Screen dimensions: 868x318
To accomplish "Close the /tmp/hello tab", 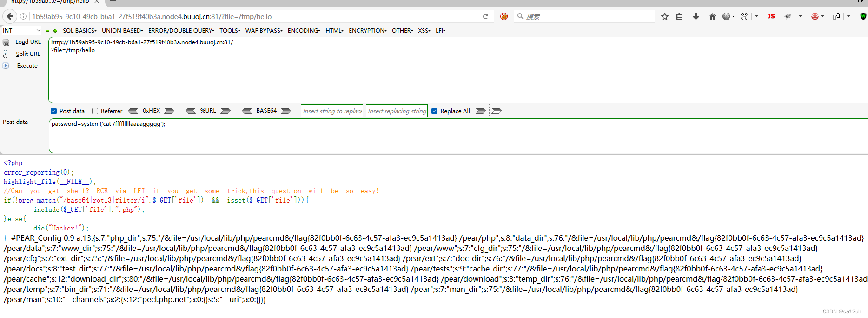I will 97,2.
